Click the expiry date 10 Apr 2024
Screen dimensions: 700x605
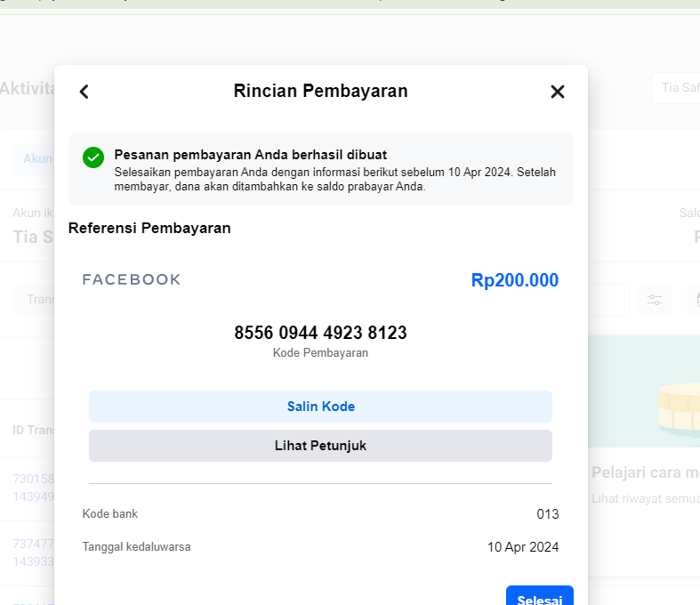(523, 547)
